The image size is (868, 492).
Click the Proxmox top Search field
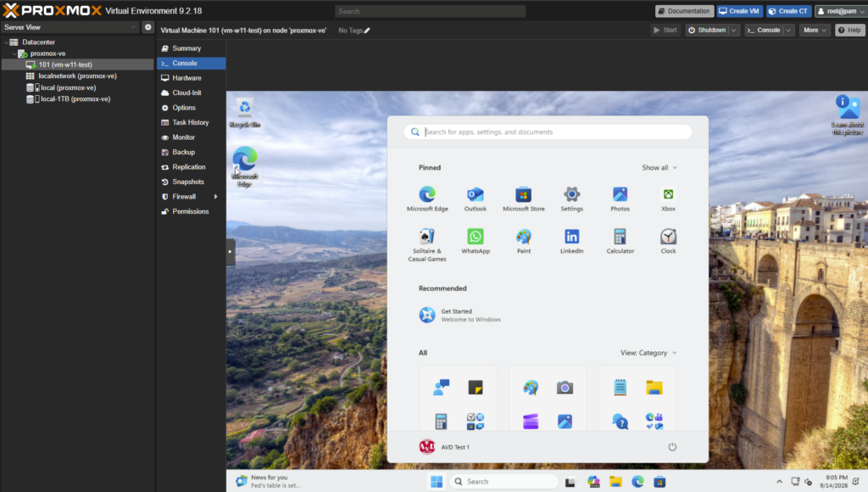pos(430,11)
